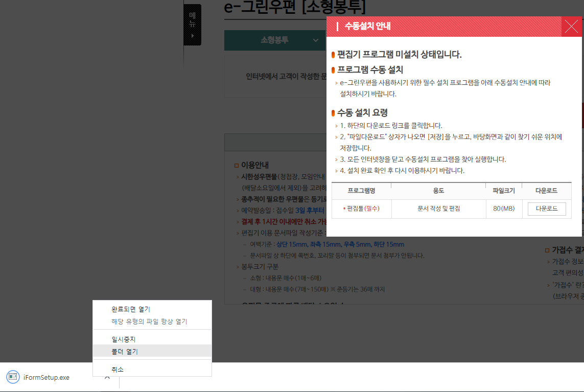The height and width of the screenshot is (392, 584).
Task: Close the 수동설치 안내 popup
Action: click(571, 27)
